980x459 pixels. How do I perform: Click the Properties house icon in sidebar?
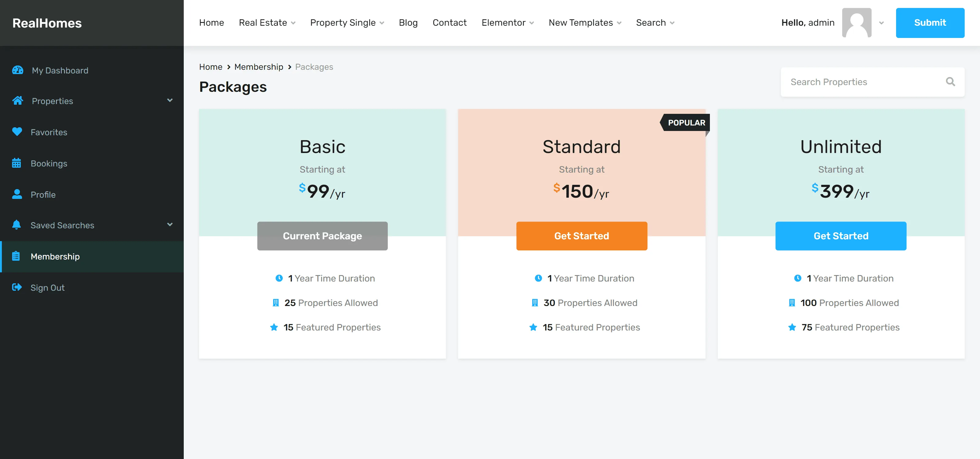[x=17, y=101]
